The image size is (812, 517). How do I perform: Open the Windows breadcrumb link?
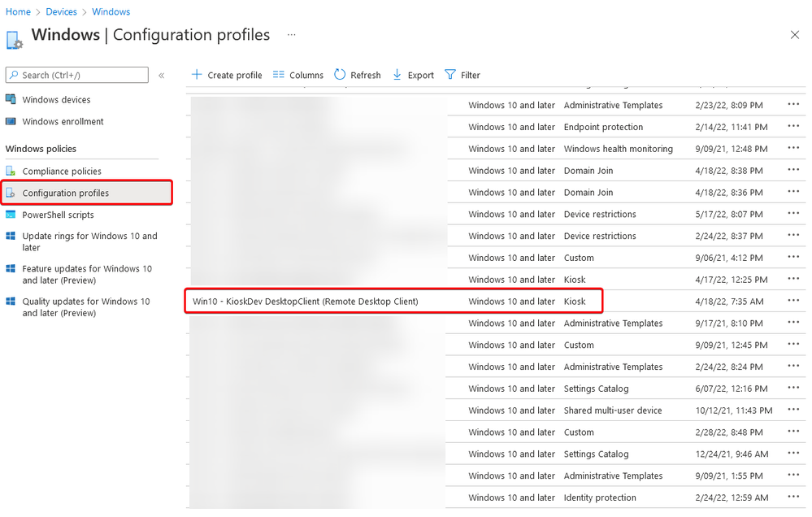111,11
